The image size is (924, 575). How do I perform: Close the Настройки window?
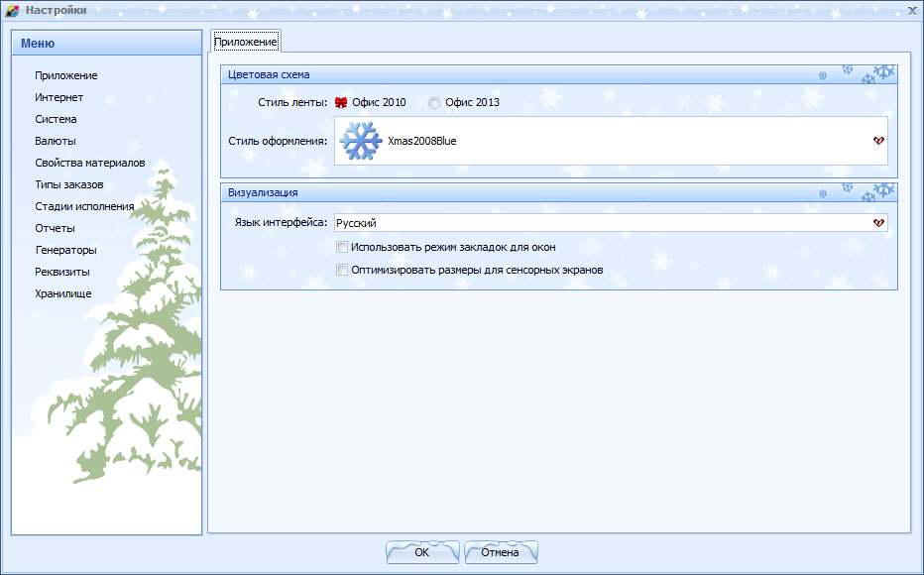pyautogui.click(x=912, y=11)
